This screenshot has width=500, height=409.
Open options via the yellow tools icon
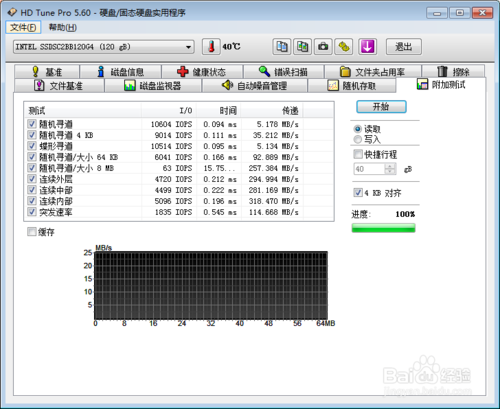click(x=344, y=46)
